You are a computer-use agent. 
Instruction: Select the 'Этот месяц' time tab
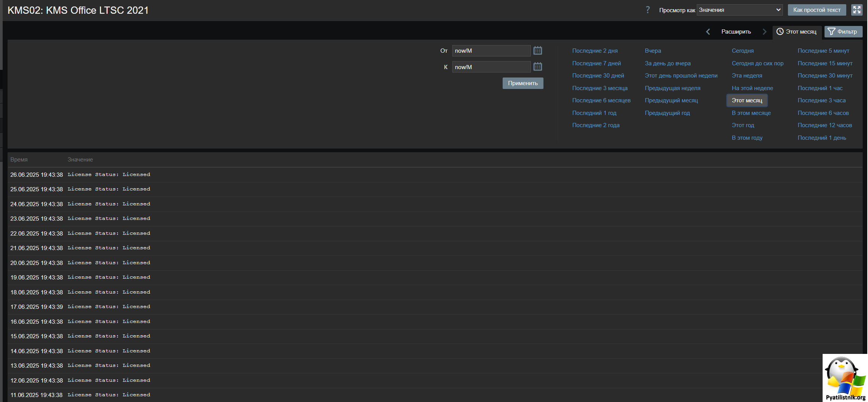click(797, 32)
